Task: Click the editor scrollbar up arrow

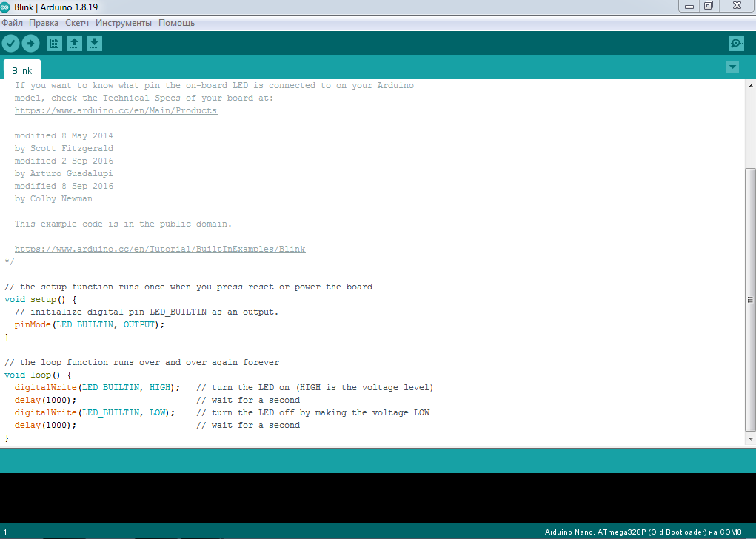Action: 751,86
